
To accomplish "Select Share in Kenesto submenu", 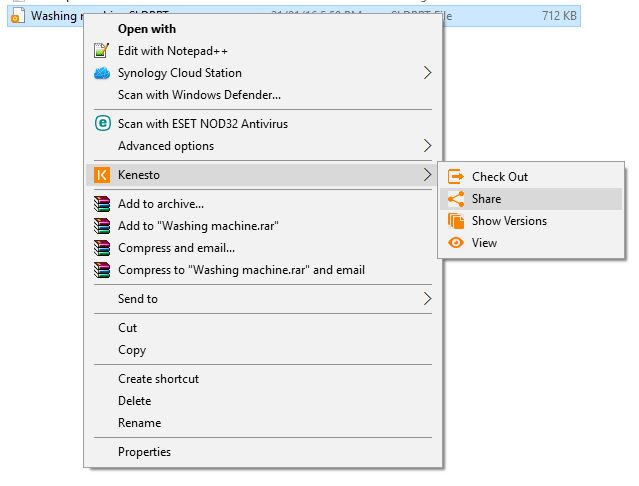I will [x=531, y=199].
